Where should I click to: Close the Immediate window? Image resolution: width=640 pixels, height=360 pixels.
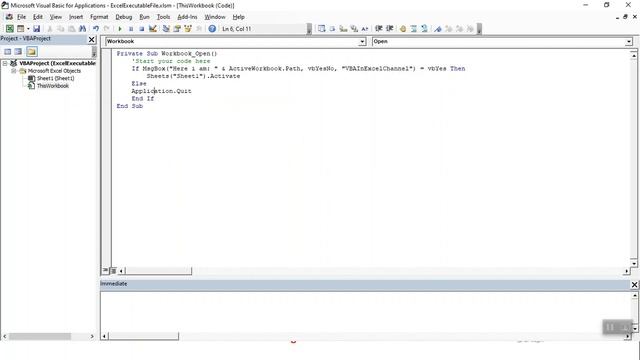pyautogui.click(x=634, y=284)
